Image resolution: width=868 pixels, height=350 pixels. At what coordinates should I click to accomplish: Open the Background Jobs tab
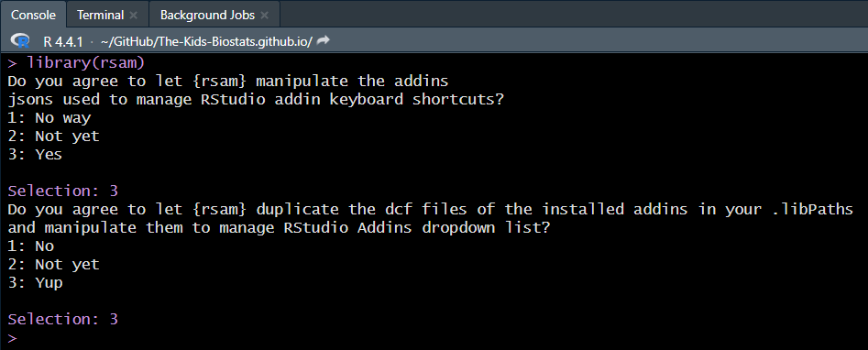tap(207, 15)
